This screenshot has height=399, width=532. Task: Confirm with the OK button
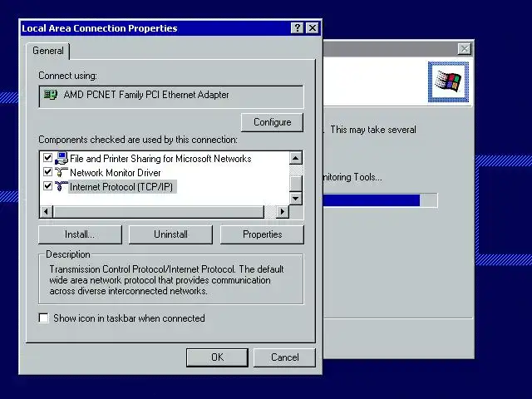(x=217, y=357)
